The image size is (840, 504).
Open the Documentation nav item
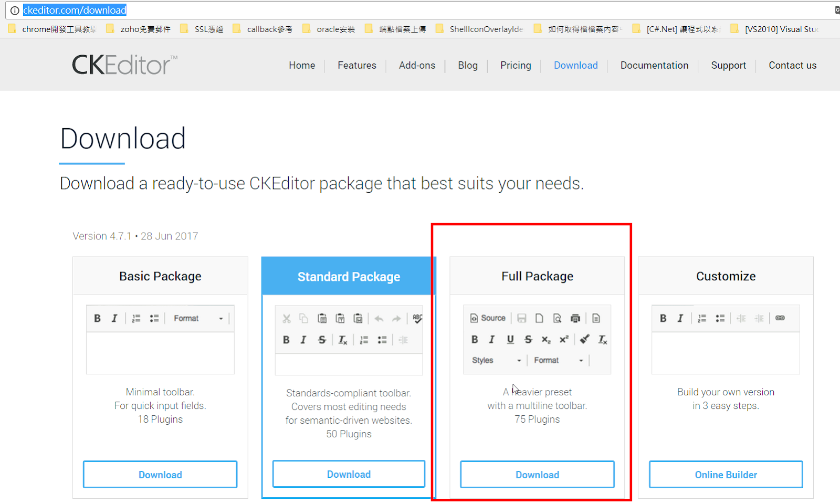tap(654, 65)
